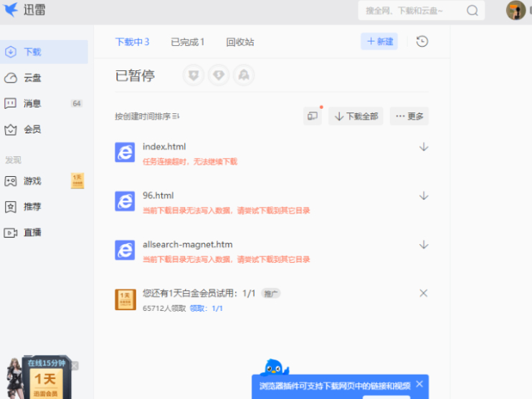Viewport: 532px width, 399px height.
Task: Click the allsearch-magnet.htm file icon
Action: click(x=125, y=250)
